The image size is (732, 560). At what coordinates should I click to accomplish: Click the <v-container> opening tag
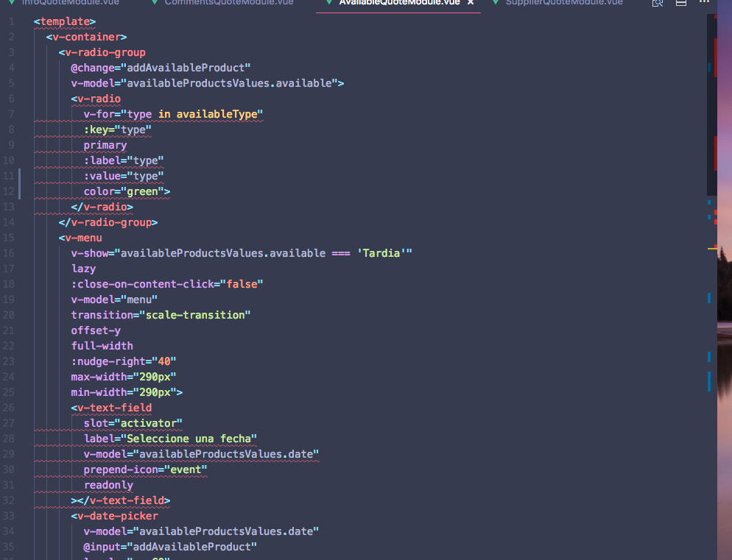(x=86, y=37)
